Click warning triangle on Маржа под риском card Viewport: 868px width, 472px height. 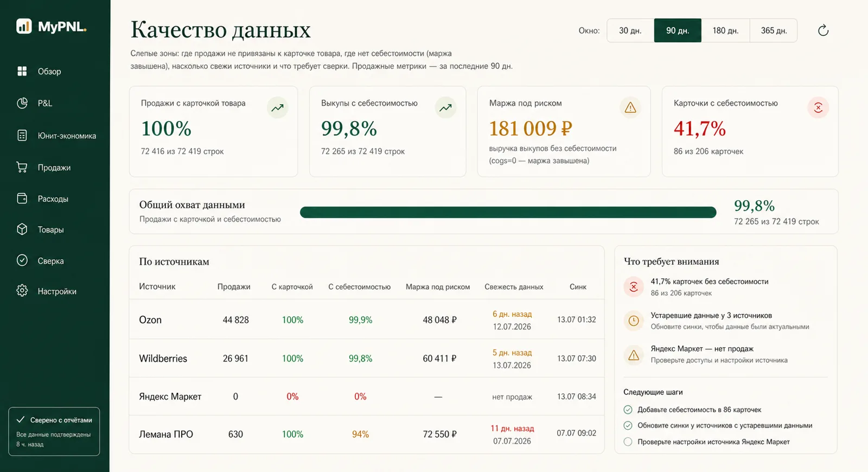[630, 107]
